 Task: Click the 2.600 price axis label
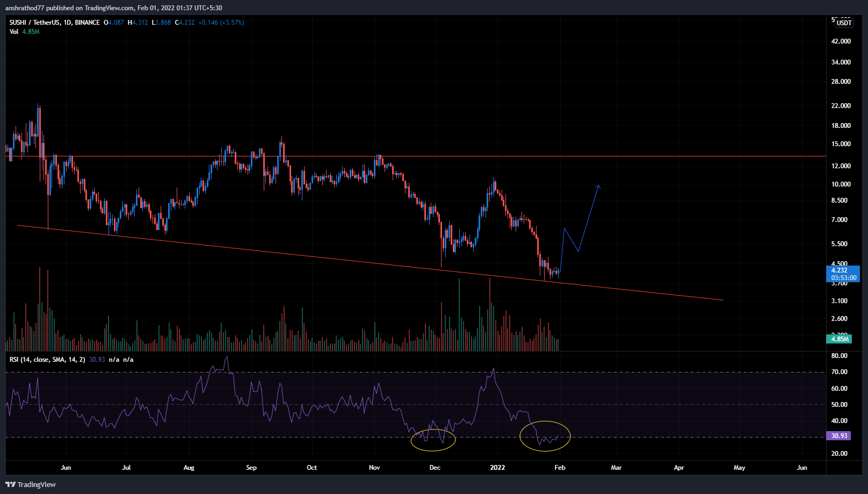[840, 319]
